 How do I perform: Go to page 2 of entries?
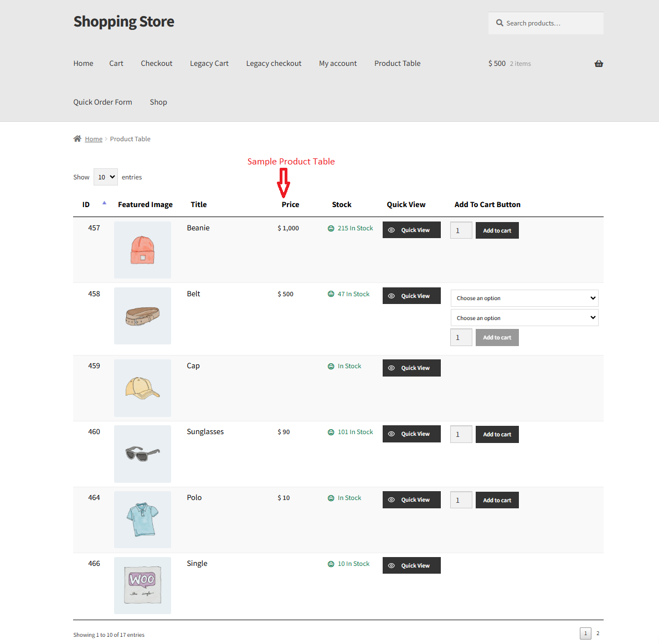tap(598, 633)
